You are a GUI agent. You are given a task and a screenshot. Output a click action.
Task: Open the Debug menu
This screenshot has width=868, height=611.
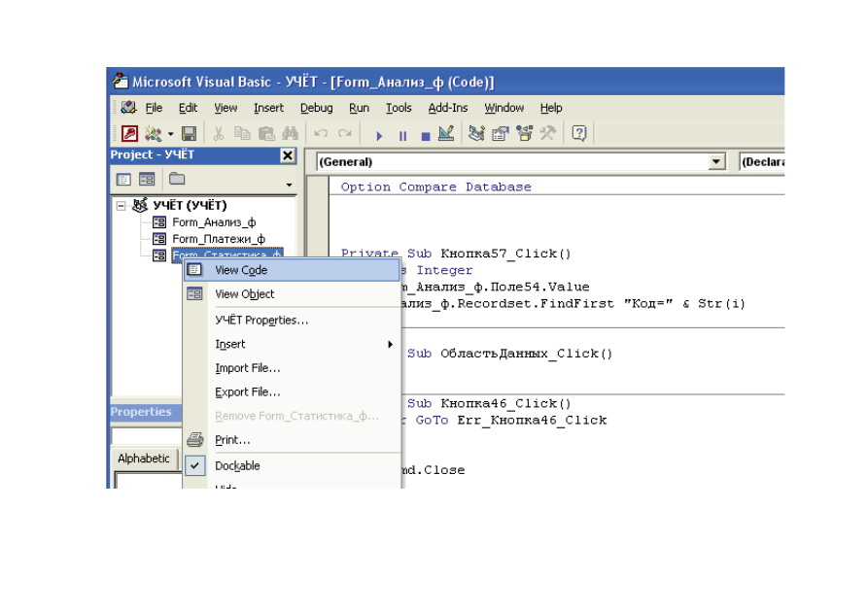click(x=316, y=108)
